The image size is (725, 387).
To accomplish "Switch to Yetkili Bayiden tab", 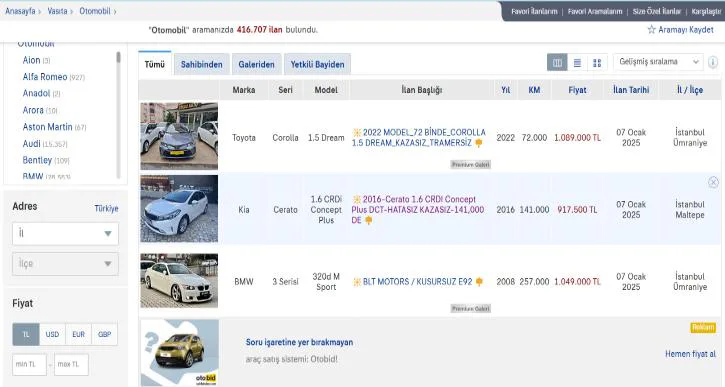I will point(317,64).
